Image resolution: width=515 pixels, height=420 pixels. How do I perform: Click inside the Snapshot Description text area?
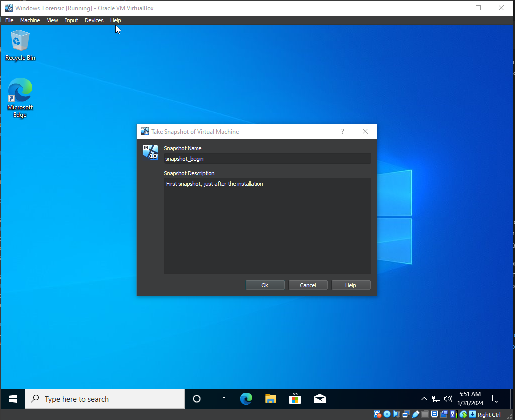(x=267, y=225)
